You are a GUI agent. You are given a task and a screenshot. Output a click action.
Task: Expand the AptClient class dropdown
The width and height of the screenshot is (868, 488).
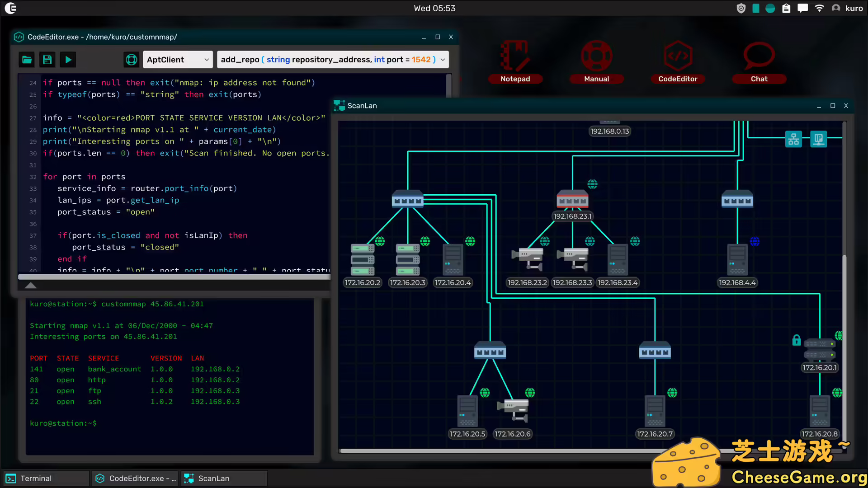pyautogui.click(x=178, y=60)
